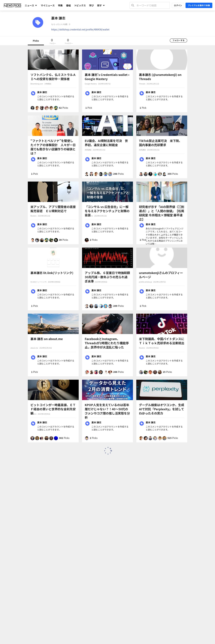Expand the ニュース dropdown menu

click(x=31, y=6)
